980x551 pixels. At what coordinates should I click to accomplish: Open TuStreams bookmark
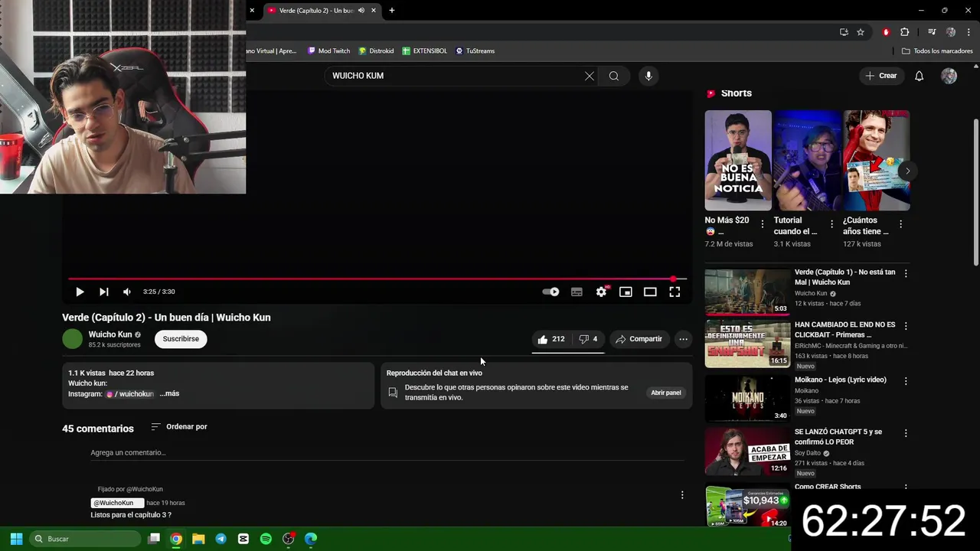[x=475, y=51]
